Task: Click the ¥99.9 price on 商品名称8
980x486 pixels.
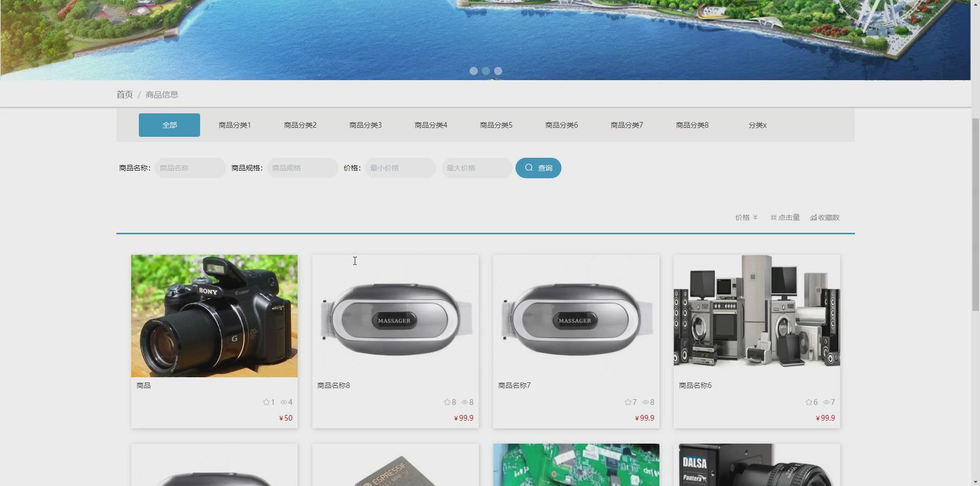Action: tap(464, 418)
